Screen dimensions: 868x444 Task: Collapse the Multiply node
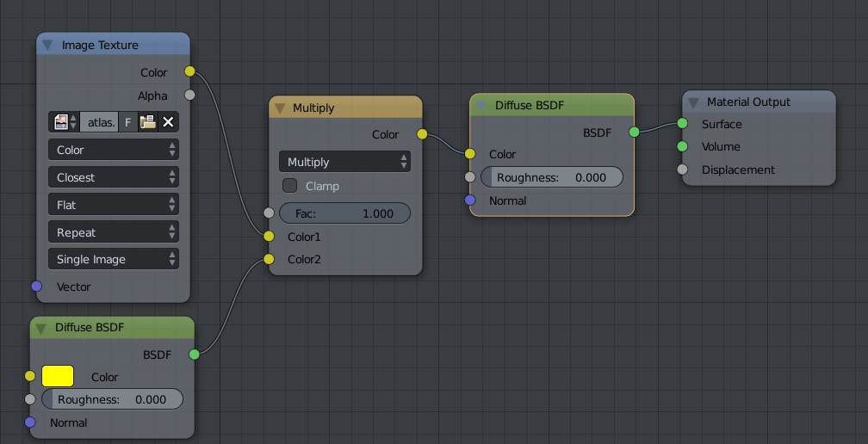(280, 108)
